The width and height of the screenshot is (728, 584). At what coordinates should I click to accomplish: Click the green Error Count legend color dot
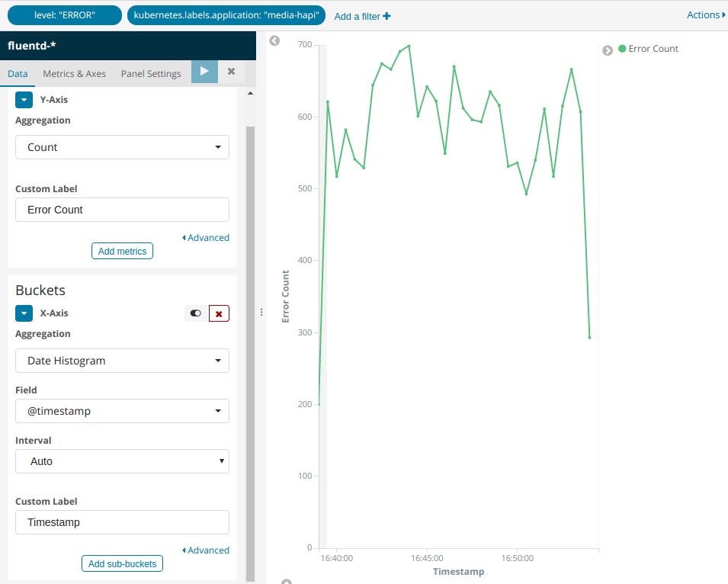pyautogui.click(x=622, y=49)
